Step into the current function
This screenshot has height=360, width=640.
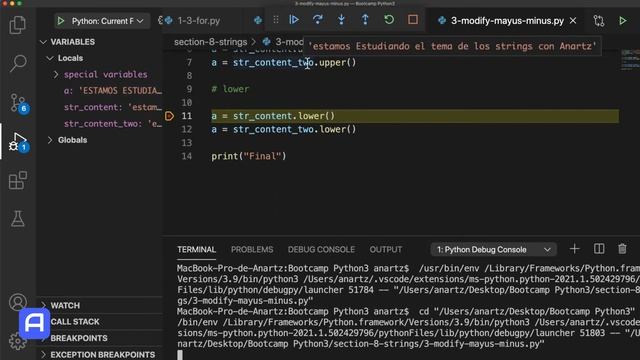341,20
